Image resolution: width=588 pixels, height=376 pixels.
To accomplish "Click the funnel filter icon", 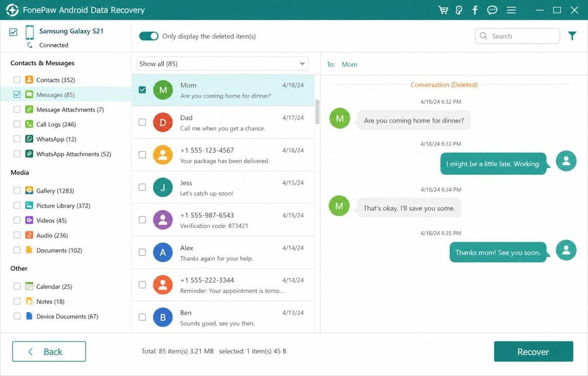I will [572, 36].
